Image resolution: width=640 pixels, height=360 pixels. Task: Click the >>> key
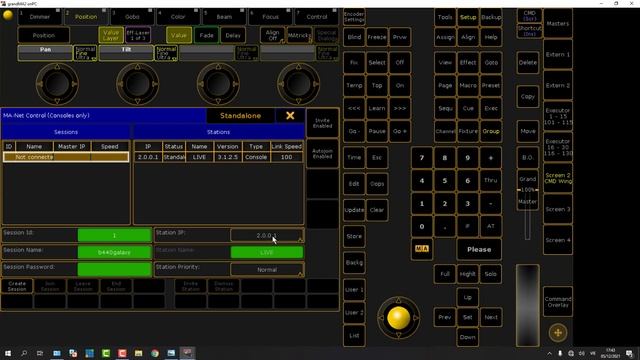[400, 108]
